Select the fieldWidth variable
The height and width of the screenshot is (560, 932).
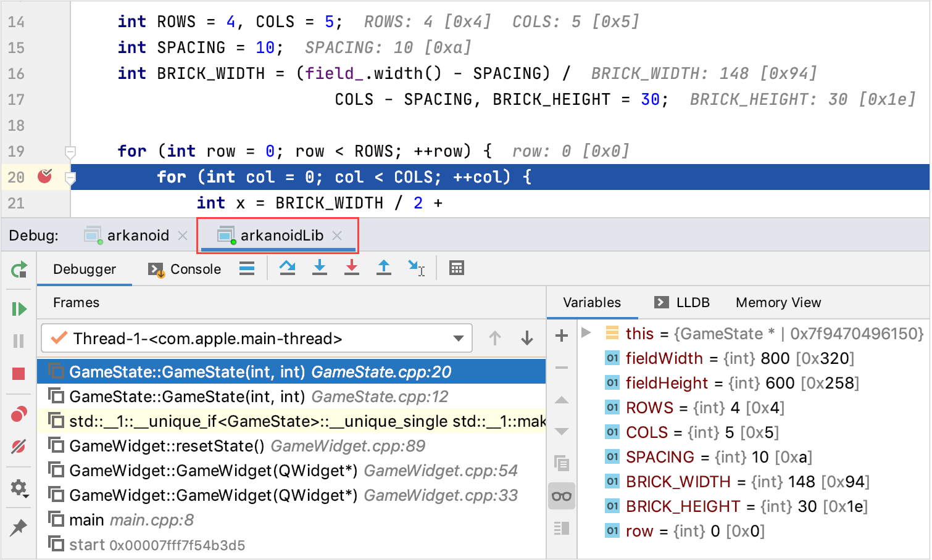pos(753,358)
